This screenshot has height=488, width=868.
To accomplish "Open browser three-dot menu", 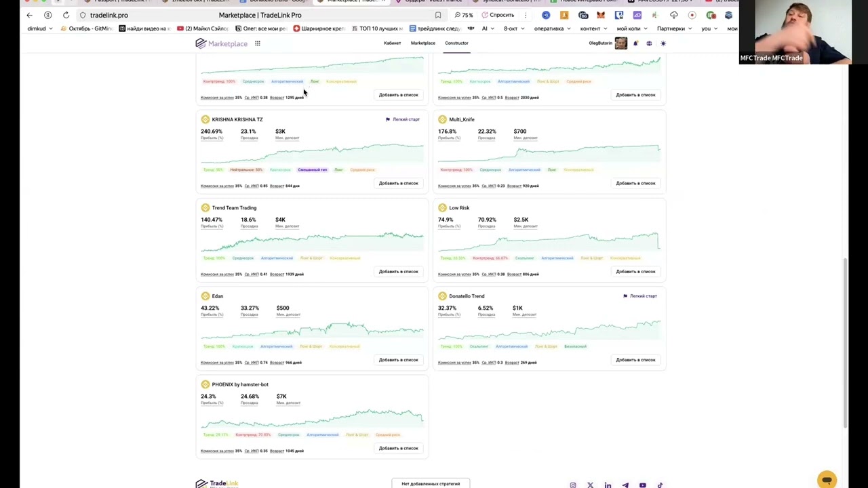I will click(x=526, y=15).
